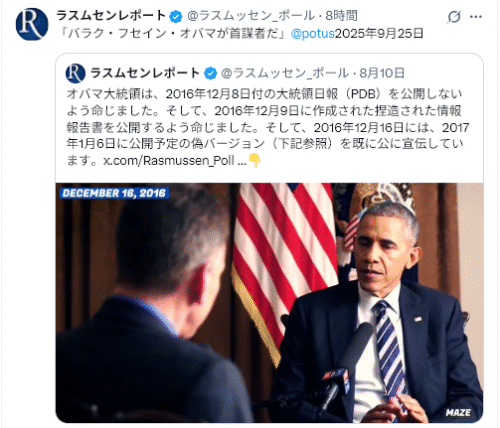Click the quoted post's small R avatar
The height and width of the screenshot is (428, 500).
click(x=76, y=74)
